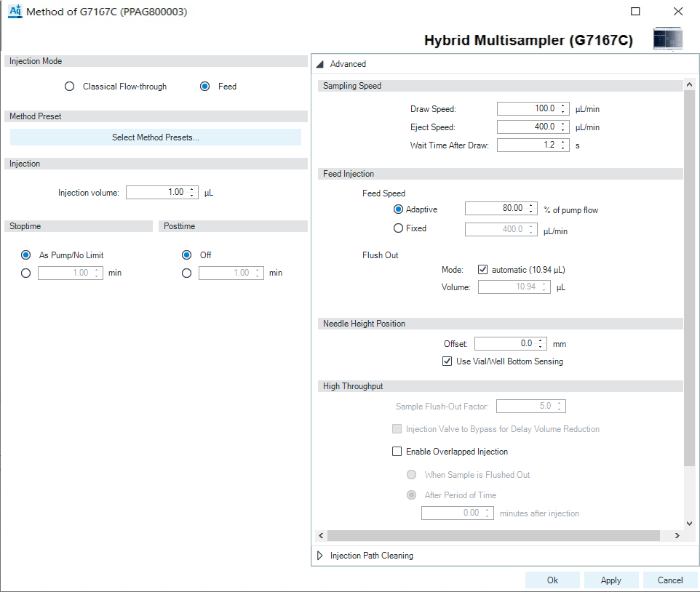Select Adaptive feed speed option

[399, 209]
